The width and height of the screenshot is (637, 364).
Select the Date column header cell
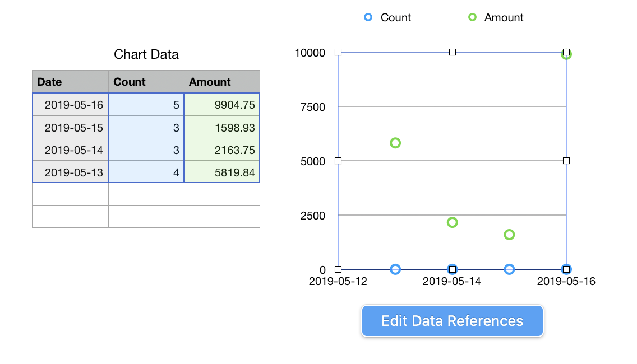70,82
